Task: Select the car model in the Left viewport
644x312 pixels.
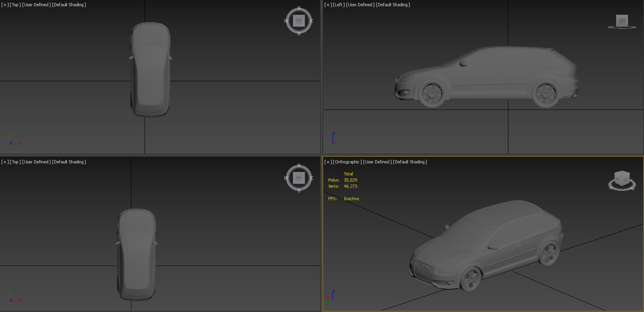Action: 487,77
